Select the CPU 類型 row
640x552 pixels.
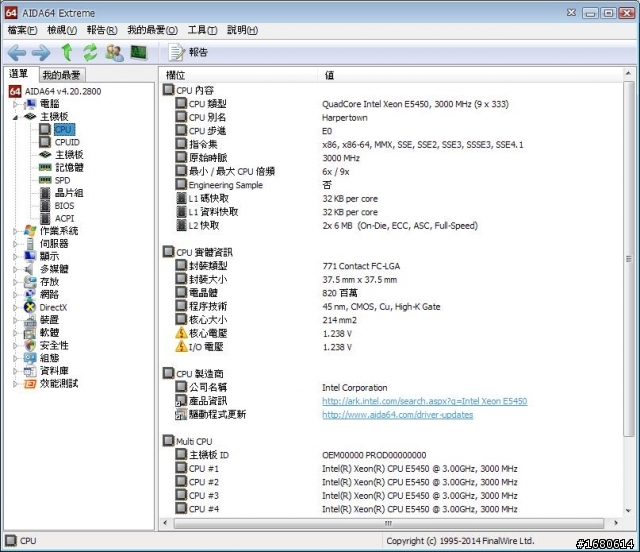pos(392,104)
